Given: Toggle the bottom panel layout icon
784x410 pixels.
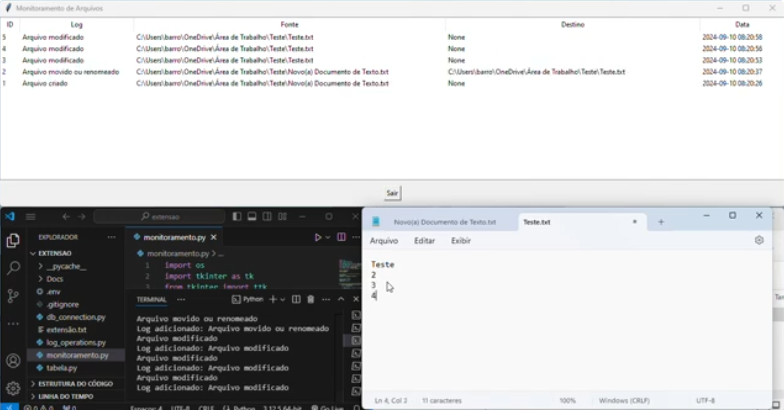Looking at the screenshot, I should pos(252,216).
